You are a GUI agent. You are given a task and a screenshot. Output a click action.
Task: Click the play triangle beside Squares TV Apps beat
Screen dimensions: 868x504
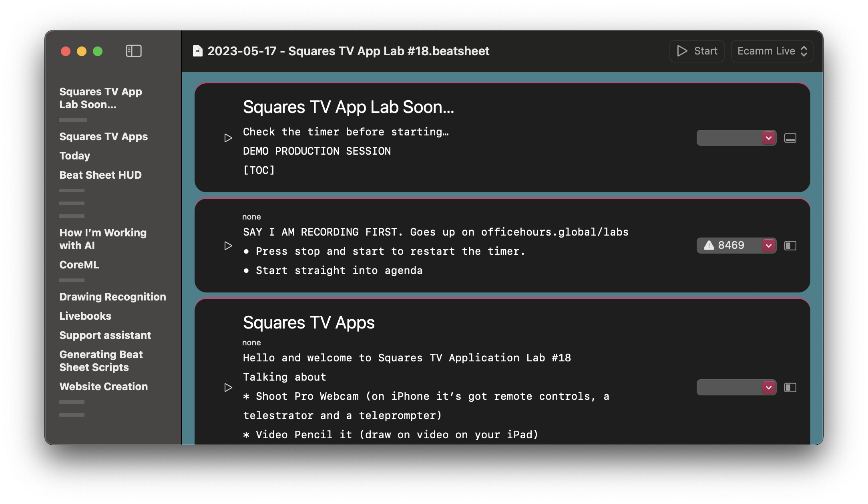(228, 387)
